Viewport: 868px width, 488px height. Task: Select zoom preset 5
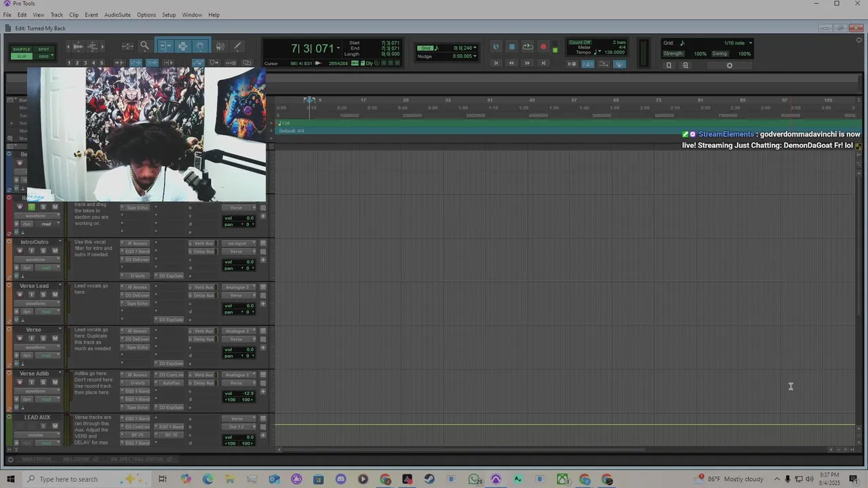click(102, 63)
